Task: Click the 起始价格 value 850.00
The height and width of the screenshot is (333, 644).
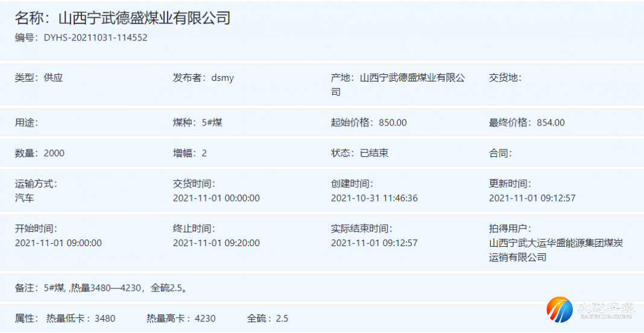Action: click(x=393, y=122)
